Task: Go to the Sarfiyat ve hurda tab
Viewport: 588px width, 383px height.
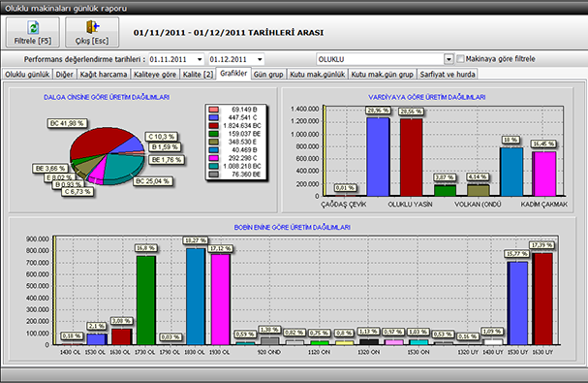Action: pyautogui.click(x=448, y=75)
